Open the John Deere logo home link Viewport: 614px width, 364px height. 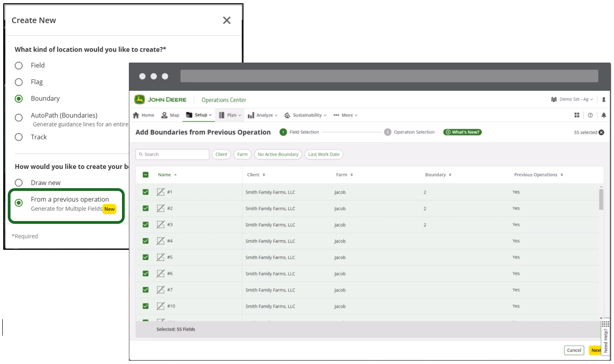160,100
